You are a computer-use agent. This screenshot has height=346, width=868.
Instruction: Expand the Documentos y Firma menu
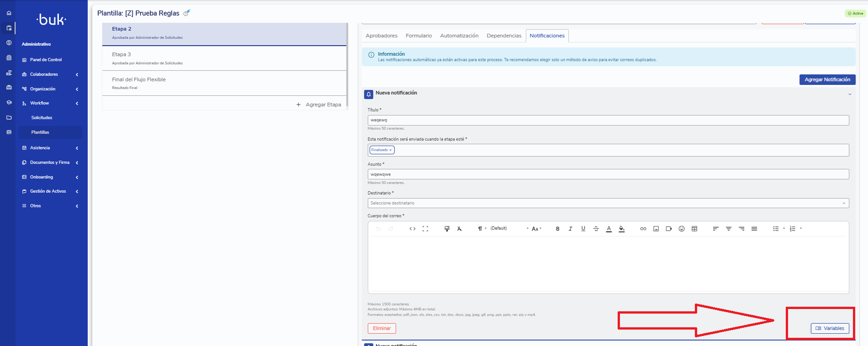coord(50,163)
